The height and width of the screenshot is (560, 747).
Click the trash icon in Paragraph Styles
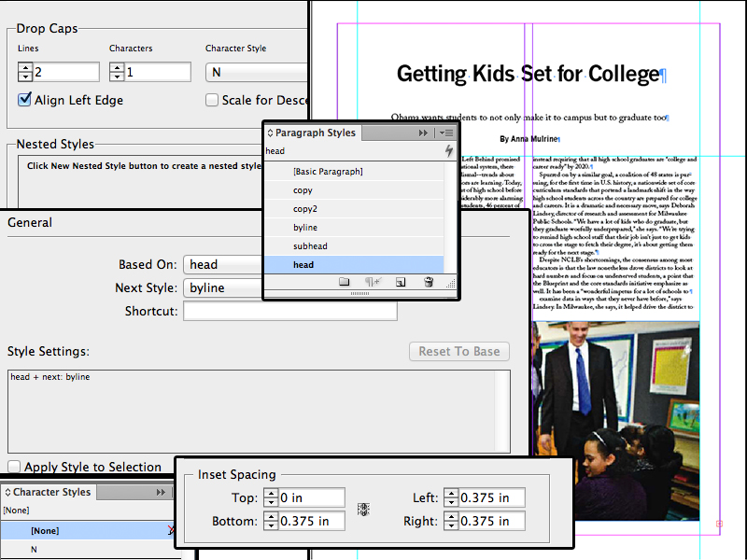pos(429,282)
